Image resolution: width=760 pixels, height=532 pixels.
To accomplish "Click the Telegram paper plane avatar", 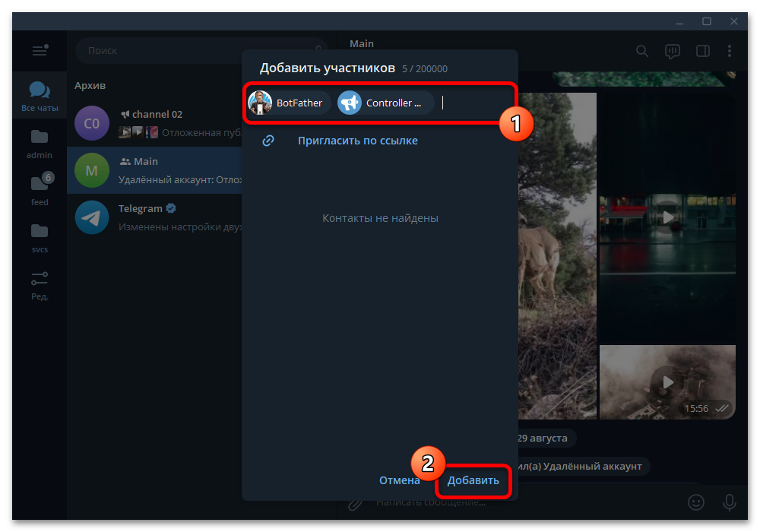I will [92, 217].
